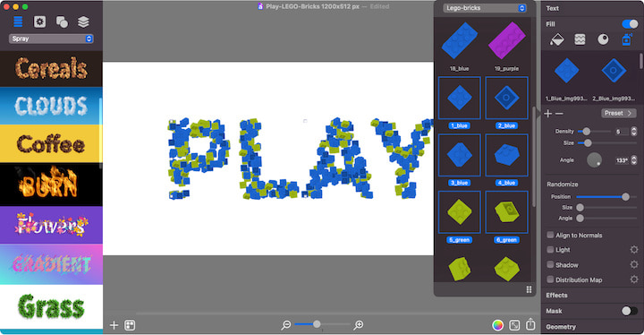
Task: Add a spray image with plus icon
Action: [548, 113]
